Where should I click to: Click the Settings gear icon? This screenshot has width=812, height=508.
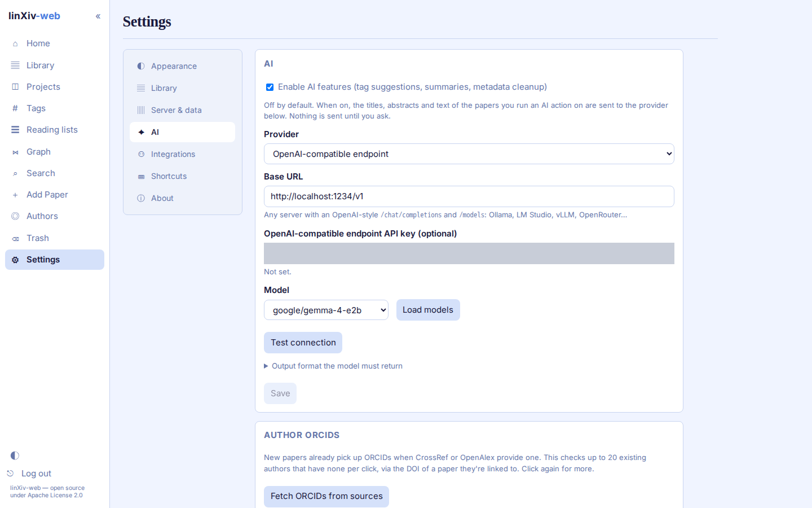pyautogui.click(x=15, y=260)
